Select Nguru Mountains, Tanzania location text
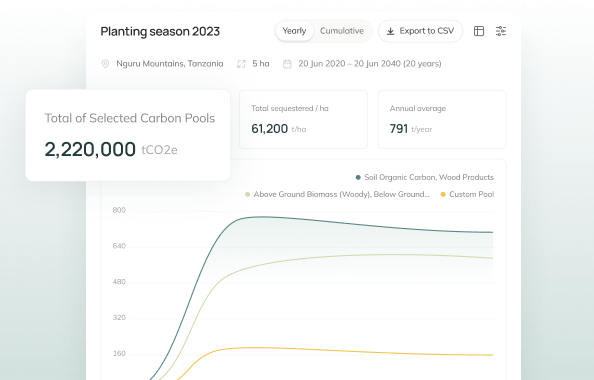594x380 pixels. (170, 64)
